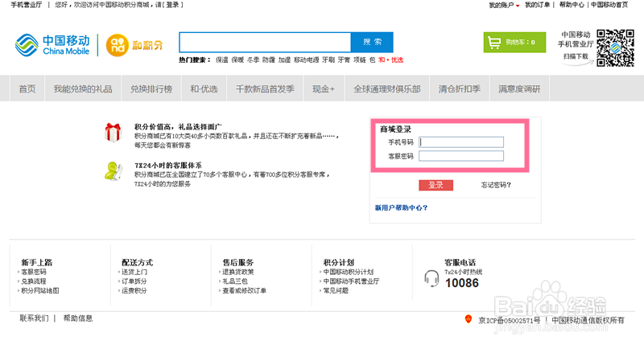Click the 10086 hotline number
This screenshot has width=644, height=349.
pos(462,283)
